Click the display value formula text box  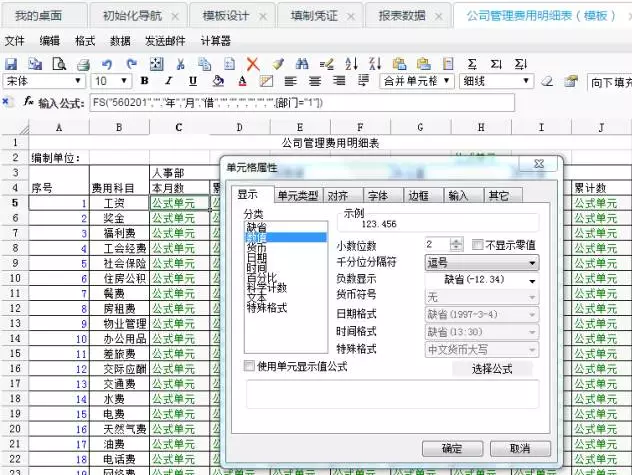tap(392, 394)
